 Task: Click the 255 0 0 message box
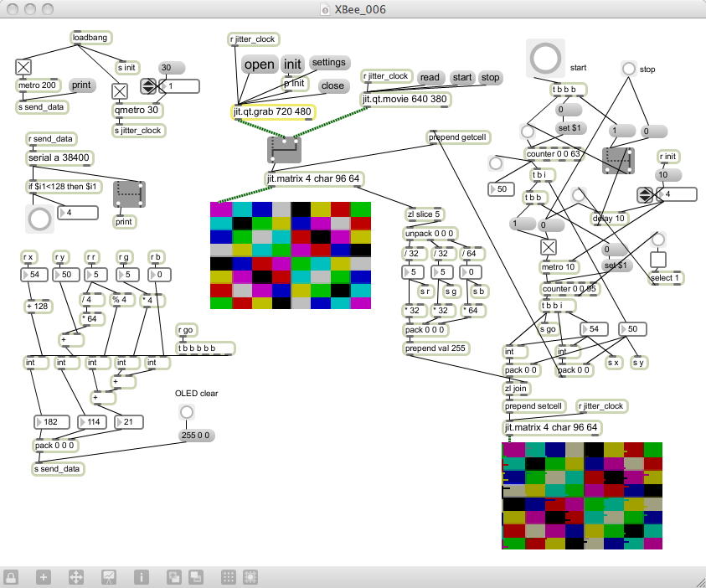(196, 436)
